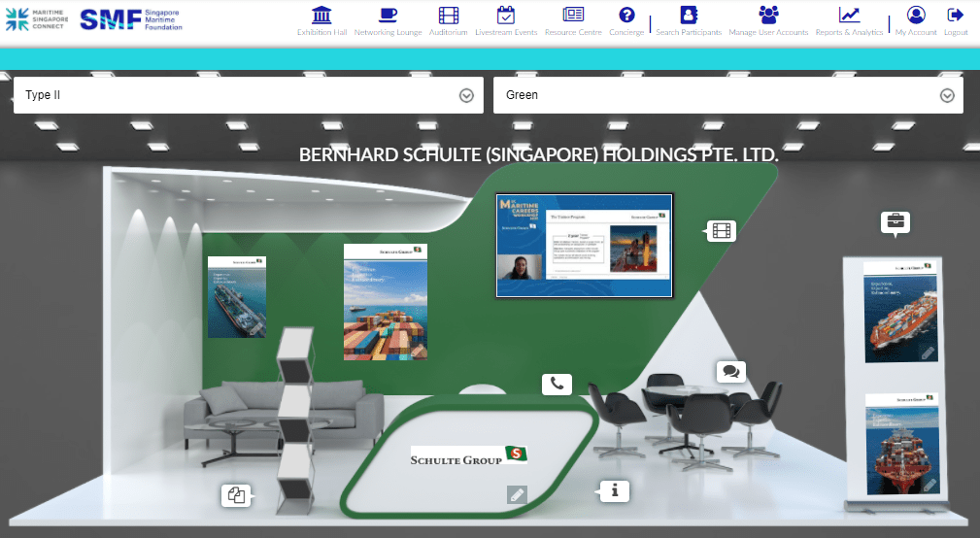Click the Maritime Singapore Connect logo
Viewport: 980px width, 538px height.
[36, 19]
